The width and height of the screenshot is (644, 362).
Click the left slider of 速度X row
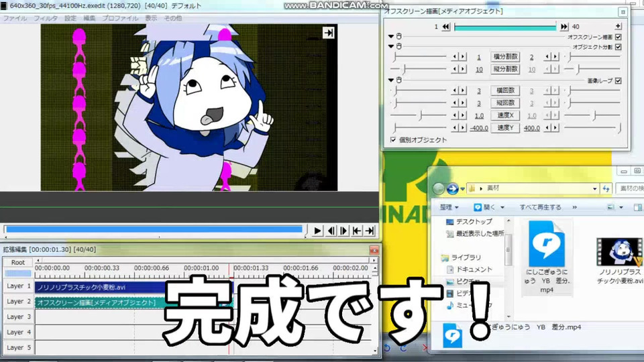(x=419, y=115)
